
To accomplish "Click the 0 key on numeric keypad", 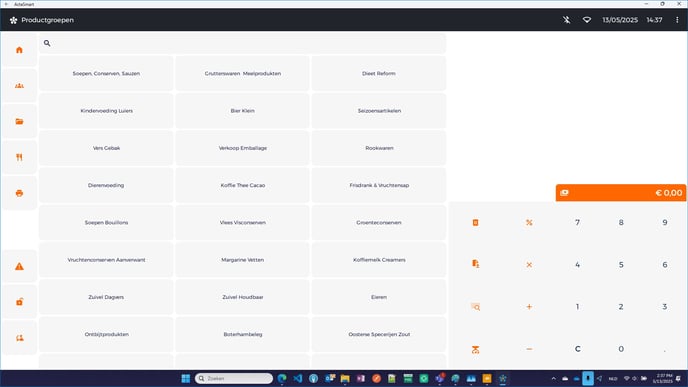I will click(x=621, y=349).
